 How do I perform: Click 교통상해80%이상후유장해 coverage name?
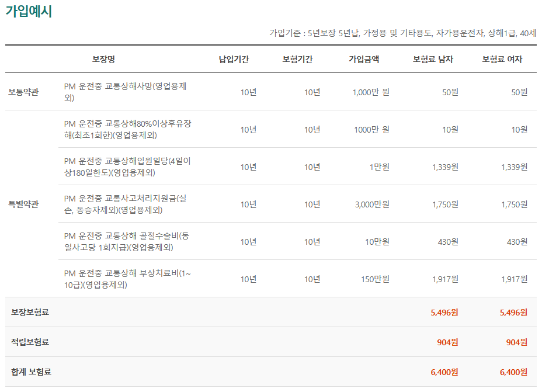point(127,129)
